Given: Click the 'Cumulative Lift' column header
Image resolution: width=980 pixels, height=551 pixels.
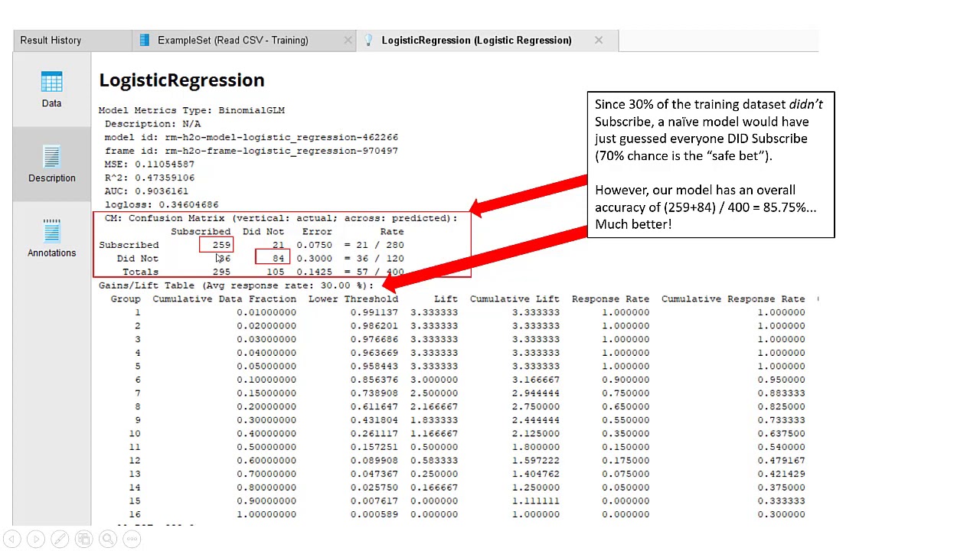Looking at the screenshot, I should click(514, 299).
